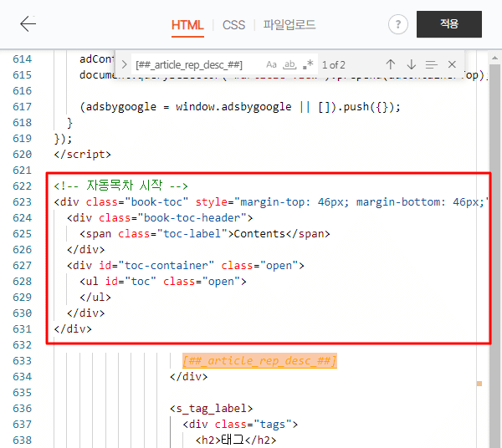Click 'window.adsbygoogle' on line 617

coord(233,106)
